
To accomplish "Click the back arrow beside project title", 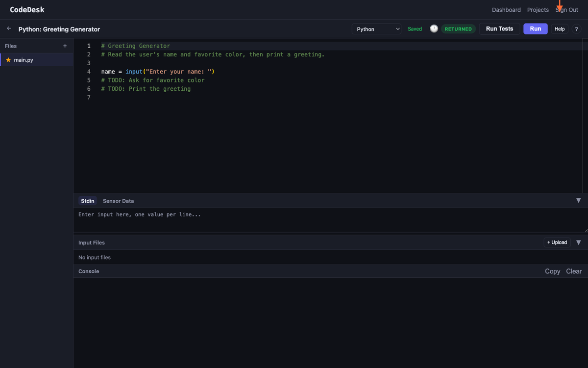I will point(9,29).
